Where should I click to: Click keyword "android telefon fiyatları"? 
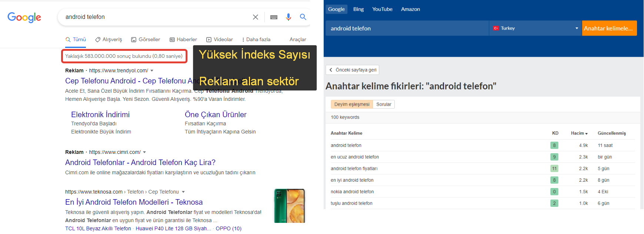coord(354,168)
